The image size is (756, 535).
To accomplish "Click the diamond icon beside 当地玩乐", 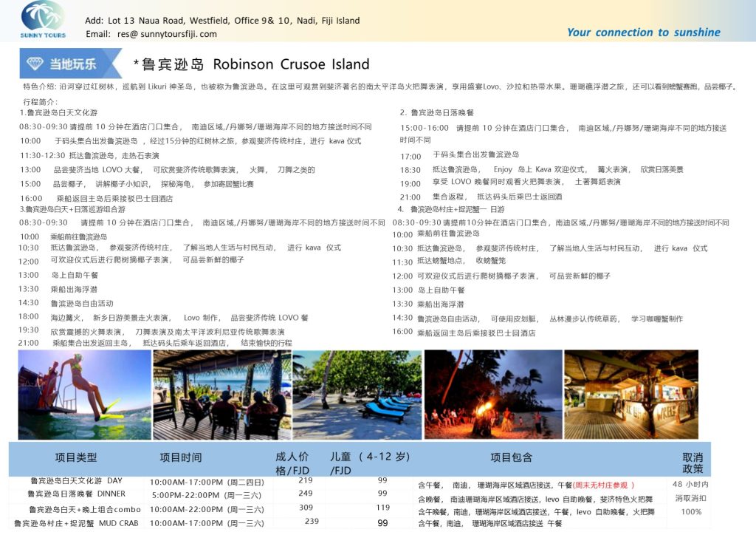I will pyautogui.click(x=35, y=64).
